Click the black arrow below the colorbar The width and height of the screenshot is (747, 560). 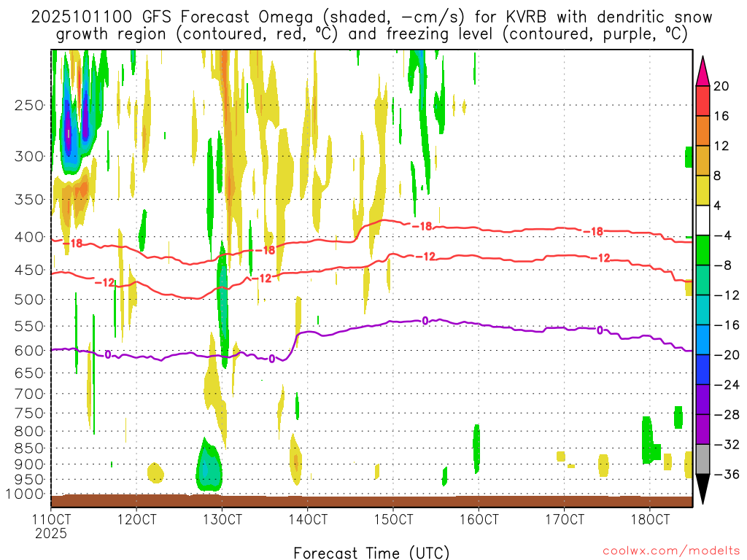(x=703, y=489)
